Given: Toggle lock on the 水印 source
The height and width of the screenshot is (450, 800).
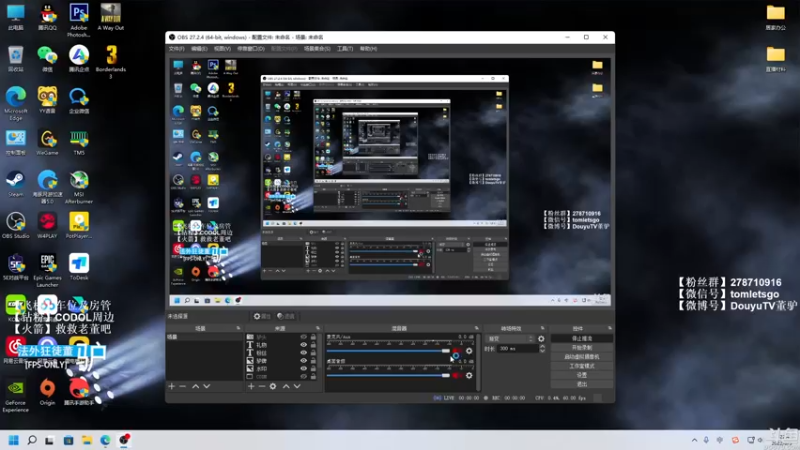Looking at the screenshot, I should [x=313, y=368].
